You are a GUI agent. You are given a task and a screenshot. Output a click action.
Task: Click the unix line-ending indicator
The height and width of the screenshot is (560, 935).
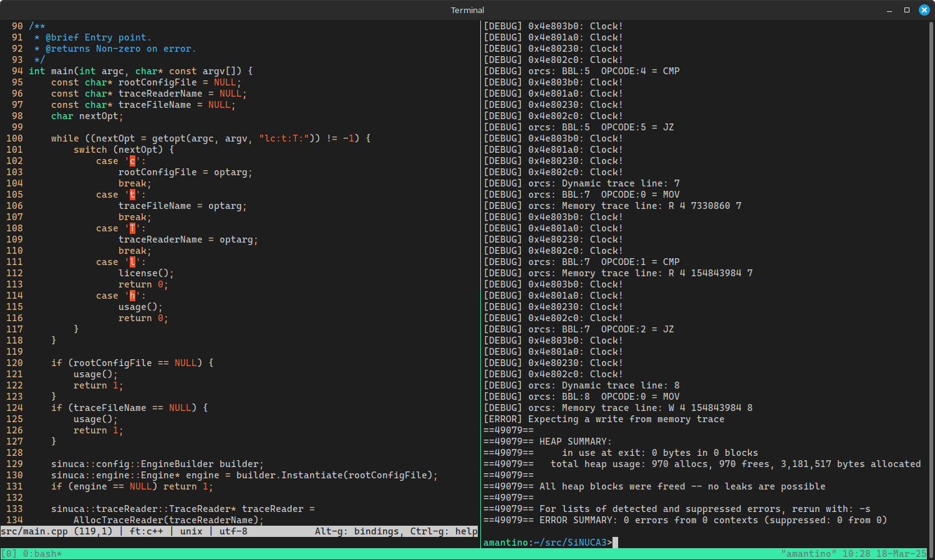coord(191,531)
